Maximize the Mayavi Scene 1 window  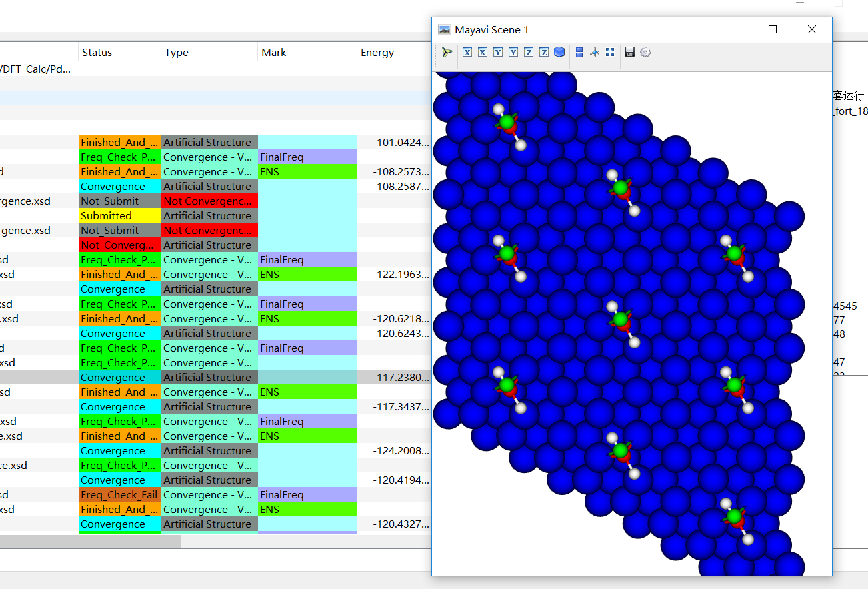773,29
